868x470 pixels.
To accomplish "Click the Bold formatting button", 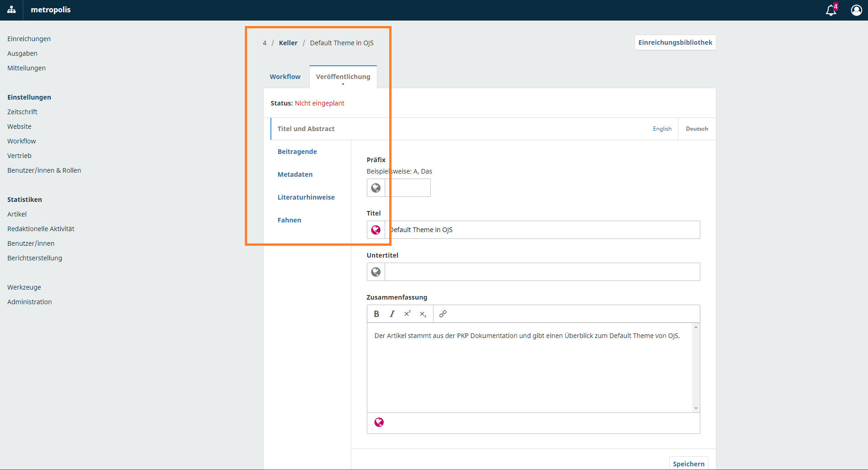I will (x=376, y=314).
